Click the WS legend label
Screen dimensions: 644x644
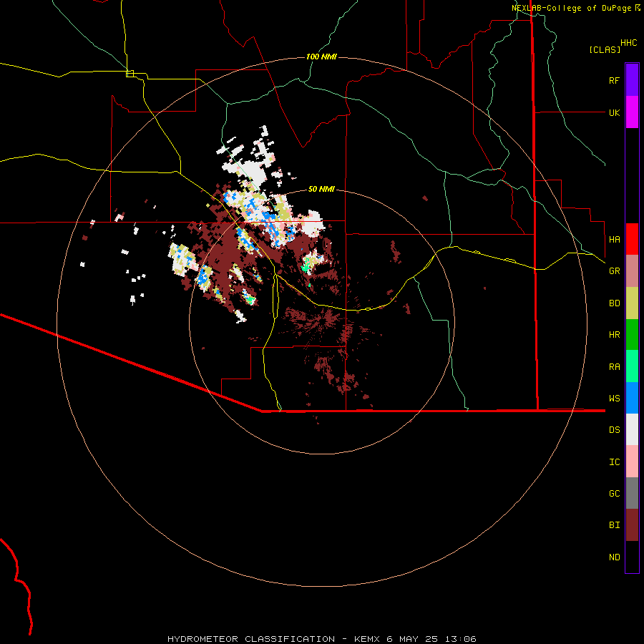point(614,398)
